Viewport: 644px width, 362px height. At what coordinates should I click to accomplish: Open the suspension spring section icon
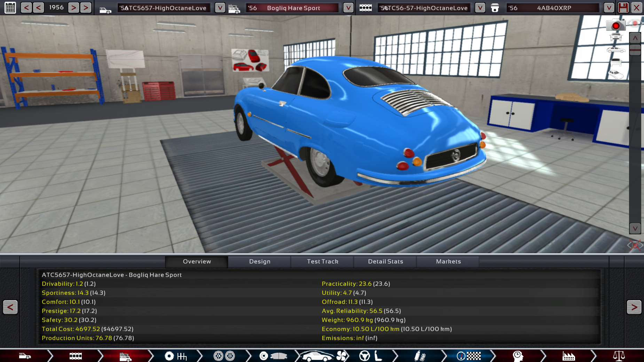tap(420, 356)
